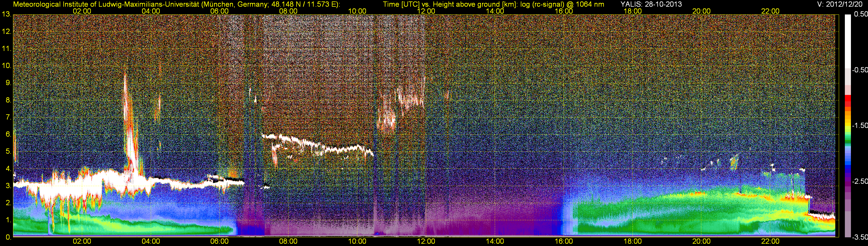Click the -0.50 colorbar value

coord(860,70)
